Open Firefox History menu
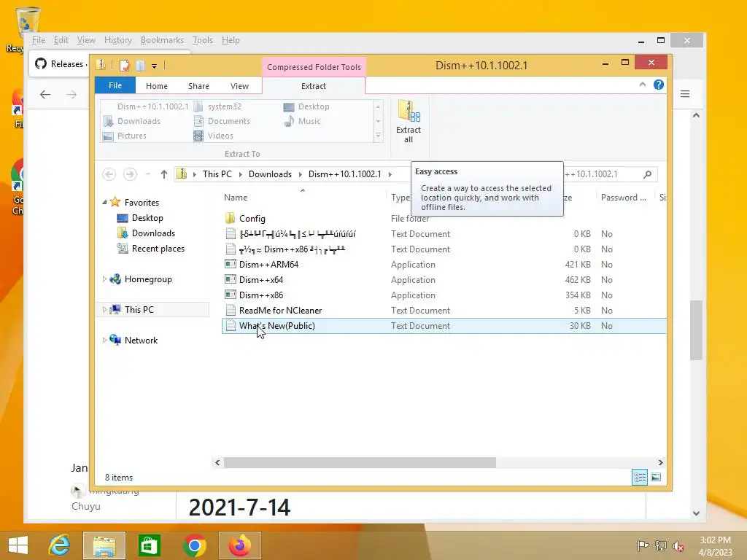This screenshot has width=747, height=560. (x=117, y=40)
